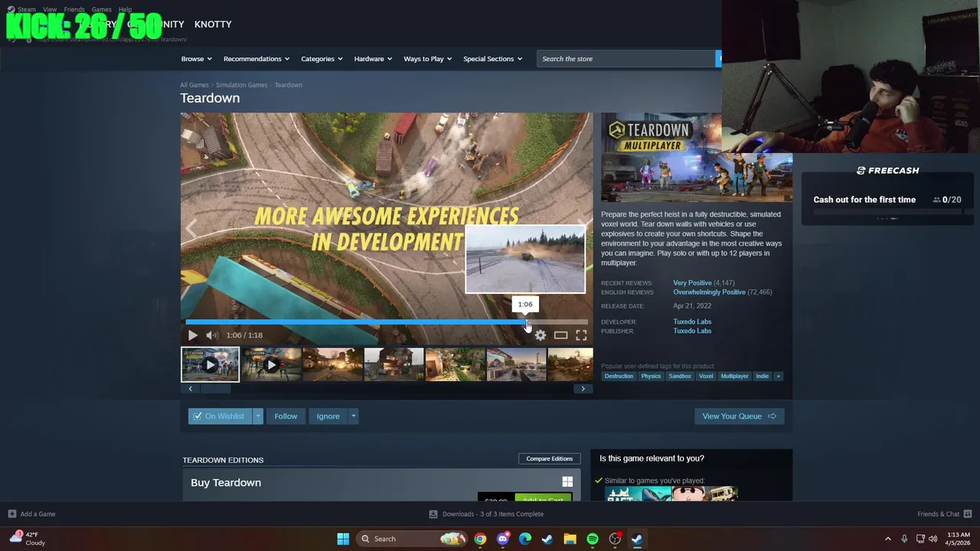
Task: Uncheck the On Wishlist button
Action: coord(220,416)
